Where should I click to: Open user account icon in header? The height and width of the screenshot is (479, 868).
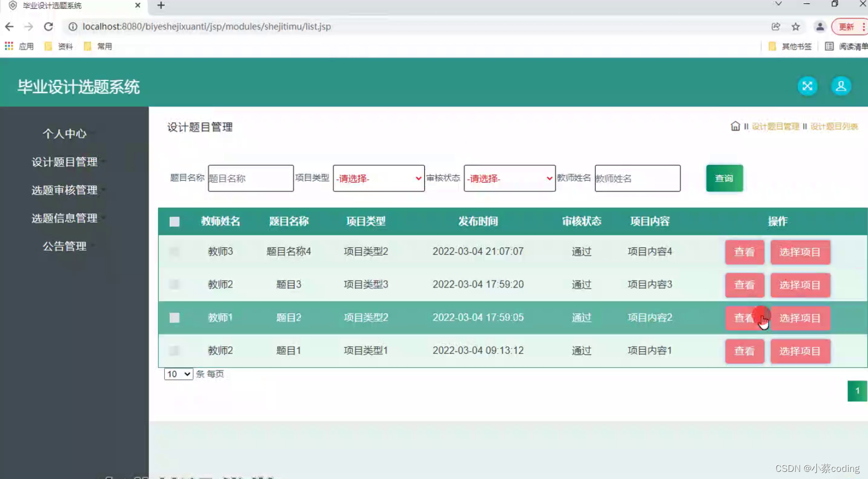coord(841,86)
